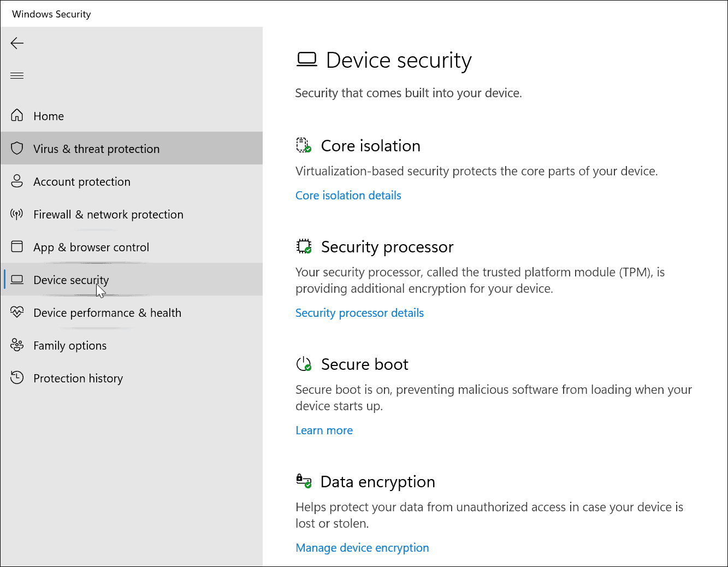Click the Secure boot power icon
The image size is (728, 567).
[304, 363]
